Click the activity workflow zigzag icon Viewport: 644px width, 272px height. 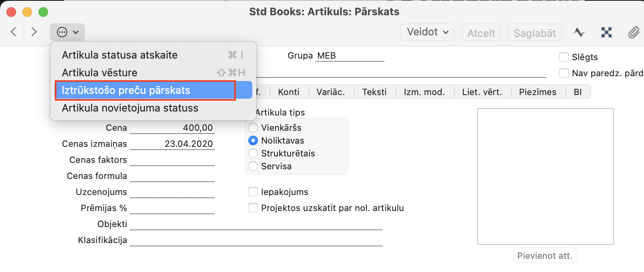(x=579, y=32)
